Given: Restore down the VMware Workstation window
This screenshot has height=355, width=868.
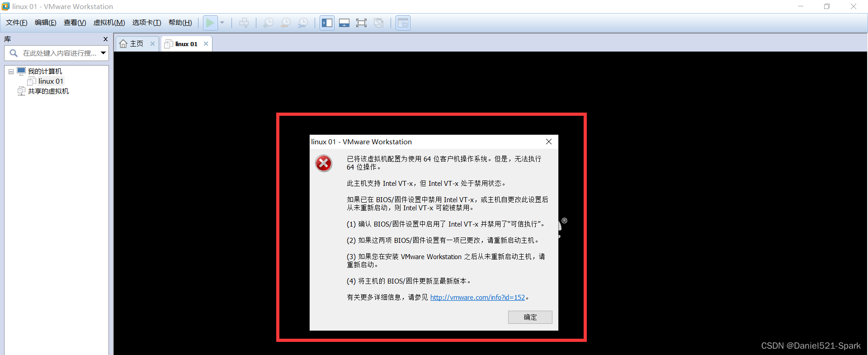Looking at the screenshot, I should (827, 6).
